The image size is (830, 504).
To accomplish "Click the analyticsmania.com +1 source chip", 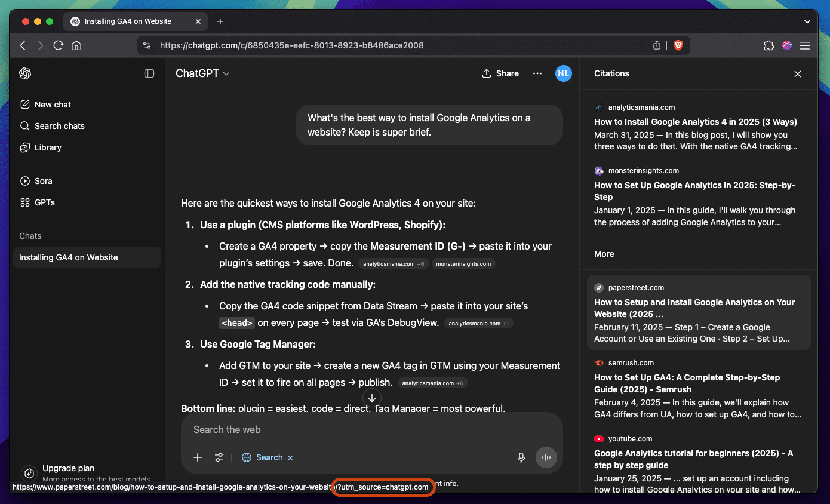I will pyautogui.click(x=478, y=323).
